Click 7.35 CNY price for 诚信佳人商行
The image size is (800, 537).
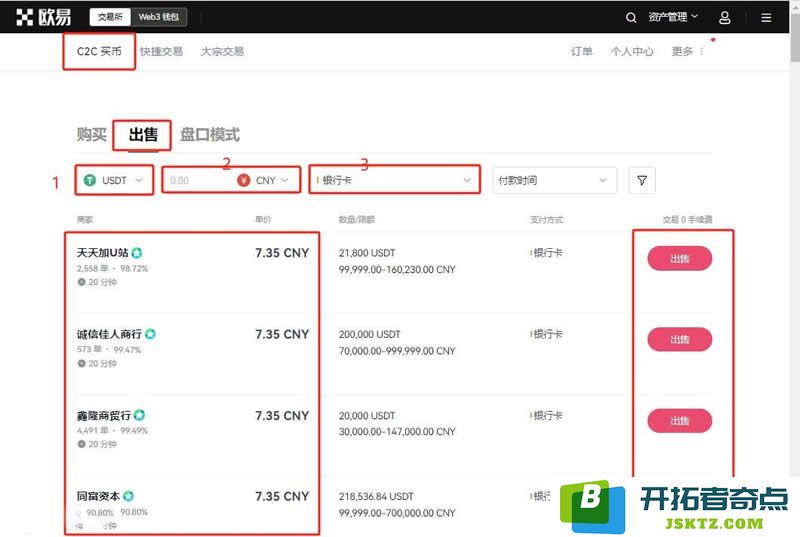click(282, 334)
